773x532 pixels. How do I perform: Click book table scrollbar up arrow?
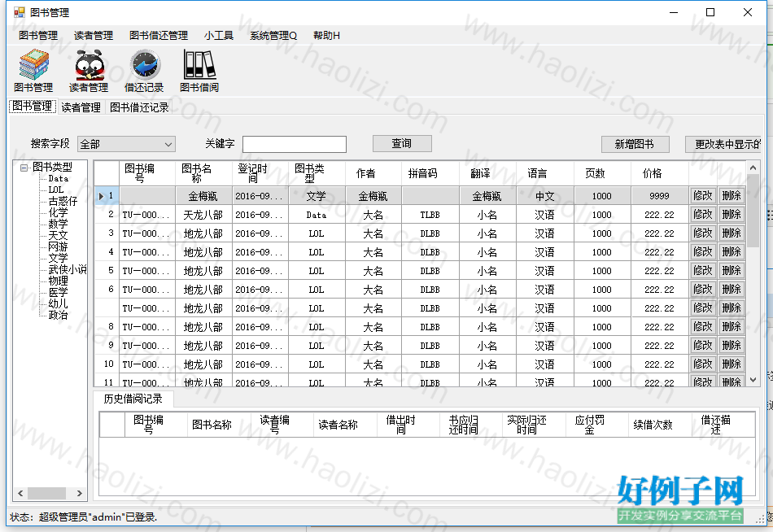coord(753,168)
